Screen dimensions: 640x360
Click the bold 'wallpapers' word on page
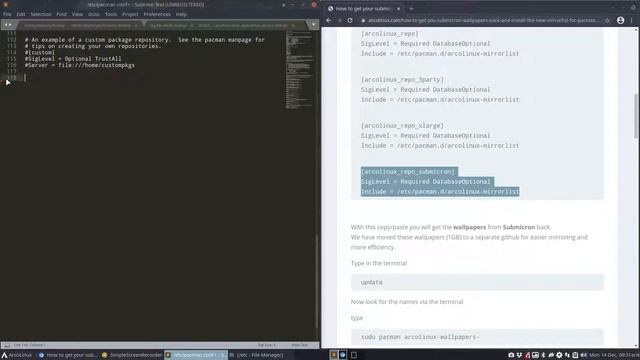tap(469, 227)
